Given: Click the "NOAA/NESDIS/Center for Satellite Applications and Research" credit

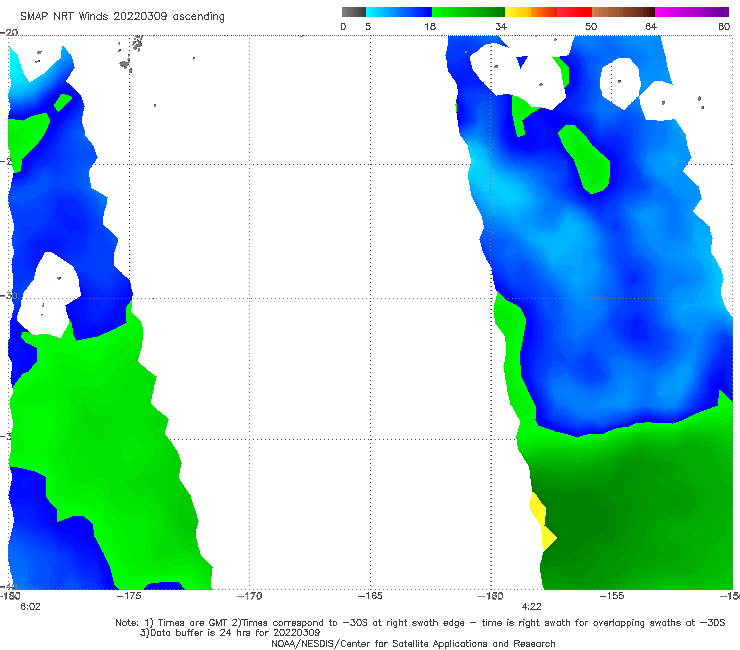Looking at the screenshot, I should pyautogui.click(x=413, y=643).
